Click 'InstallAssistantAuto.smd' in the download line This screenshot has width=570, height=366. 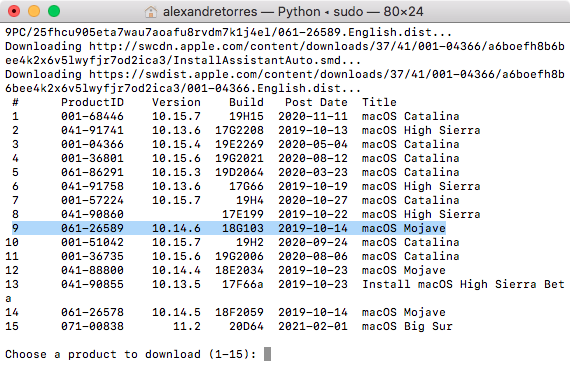click(257, 60)
